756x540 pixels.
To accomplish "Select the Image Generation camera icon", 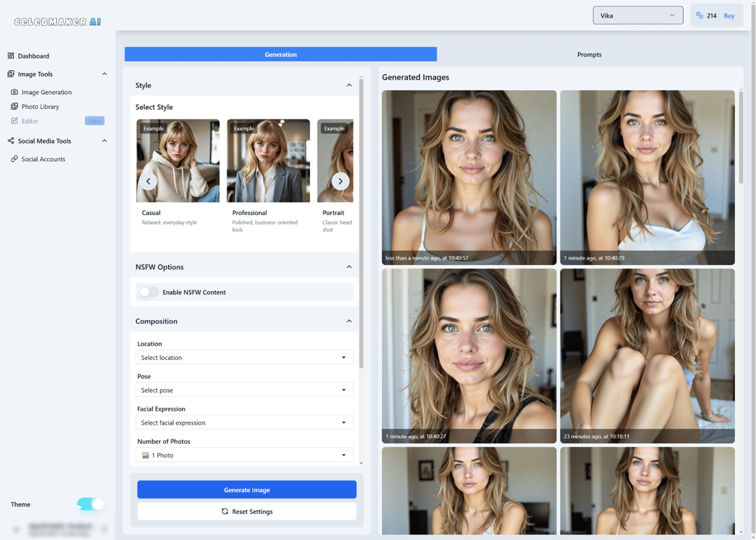I will click(15, 92).
